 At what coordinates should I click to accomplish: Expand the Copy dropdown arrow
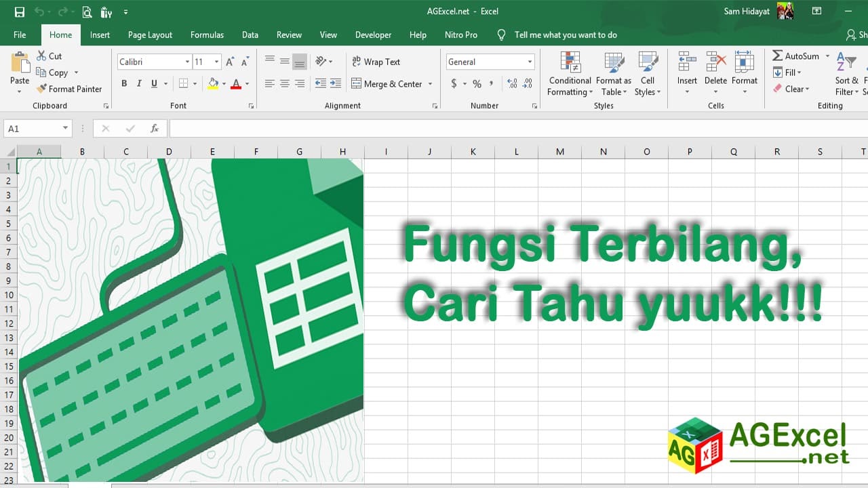(76, 73)
